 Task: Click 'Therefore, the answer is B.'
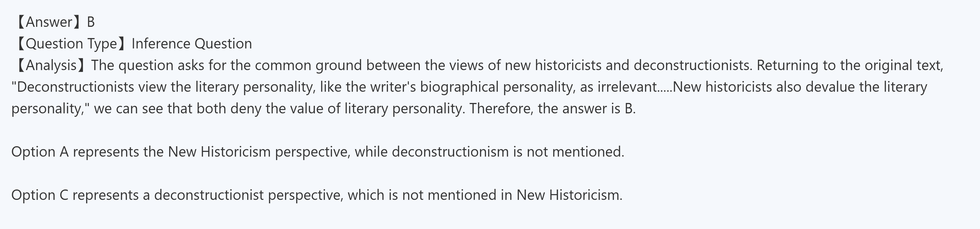coord(552,109)
